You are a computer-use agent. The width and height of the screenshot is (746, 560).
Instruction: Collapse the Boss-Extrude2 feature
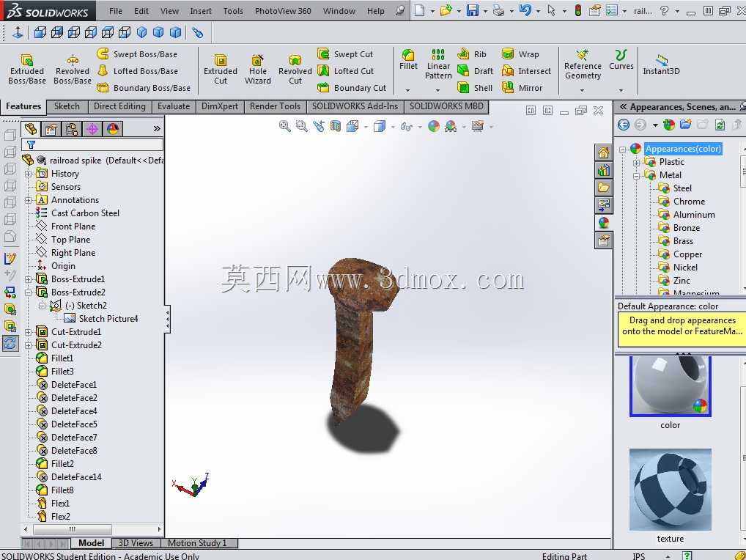[28, 292]
